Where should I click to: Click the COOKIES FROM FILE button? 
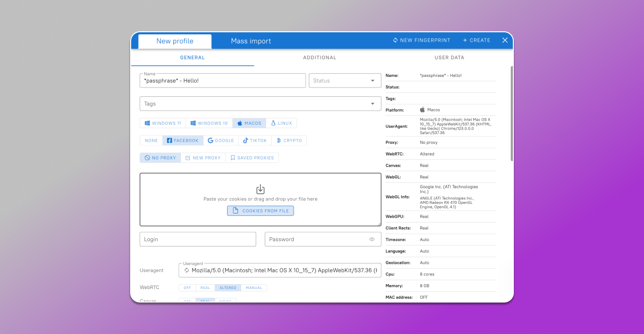(x=260, y=210)
